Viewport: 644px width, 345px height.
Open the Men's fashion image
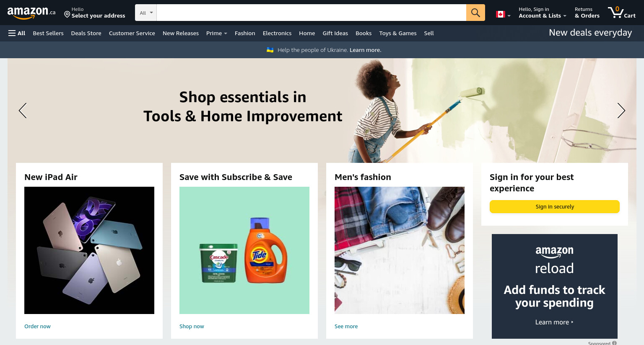point(400,250)
